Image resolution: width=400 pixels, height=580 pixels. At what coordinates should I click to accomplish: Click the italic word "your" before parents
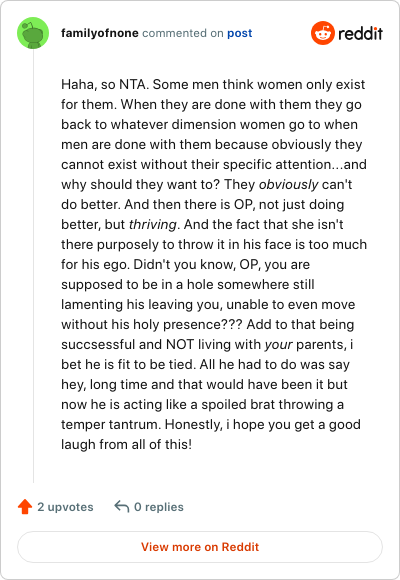point(278,344)
